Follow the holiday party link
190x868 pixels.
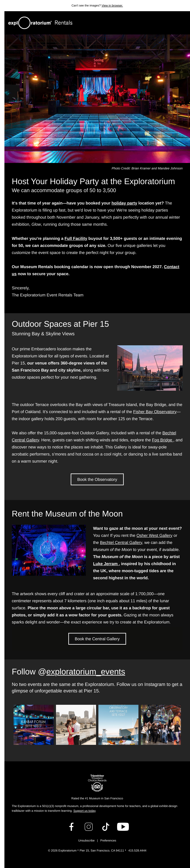click(124, 203)
